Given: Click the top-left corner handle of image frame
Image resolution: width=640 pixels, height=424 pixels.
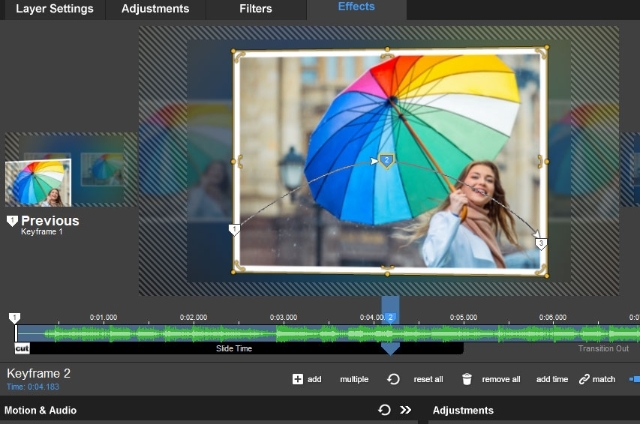Looking at the screenshot, I should pyautogui.click(x=236, y=52).
